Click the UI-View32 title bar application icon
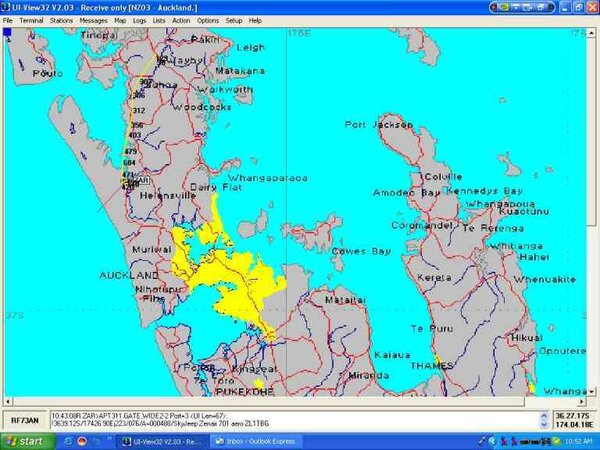 (7, 6)
